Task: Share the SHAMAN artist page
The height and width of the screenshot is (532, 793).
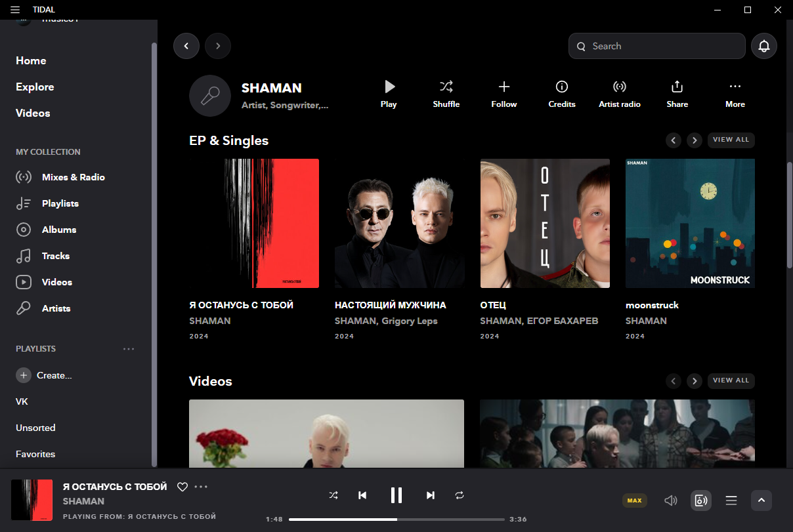Action: point(677,94)
